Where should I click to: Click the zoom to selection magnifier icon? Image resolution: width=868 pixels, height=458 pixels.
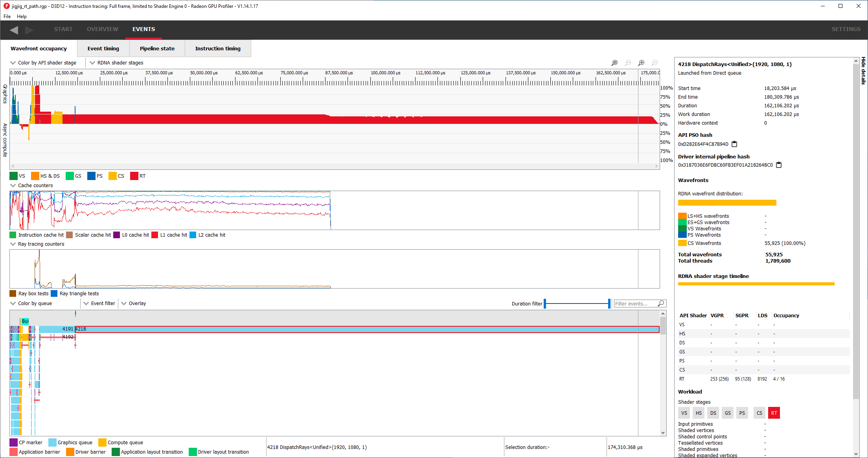[x=614, y=63]
